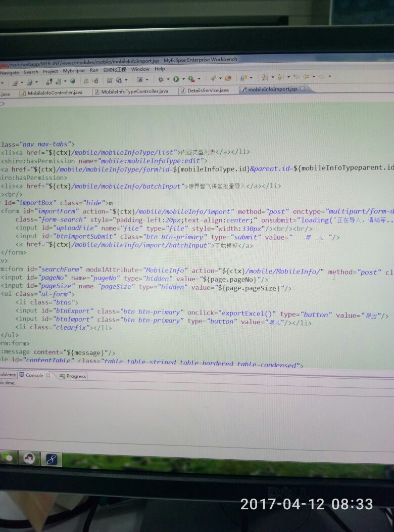Switch to MobileInfoController.java tab

pos(55,93)
